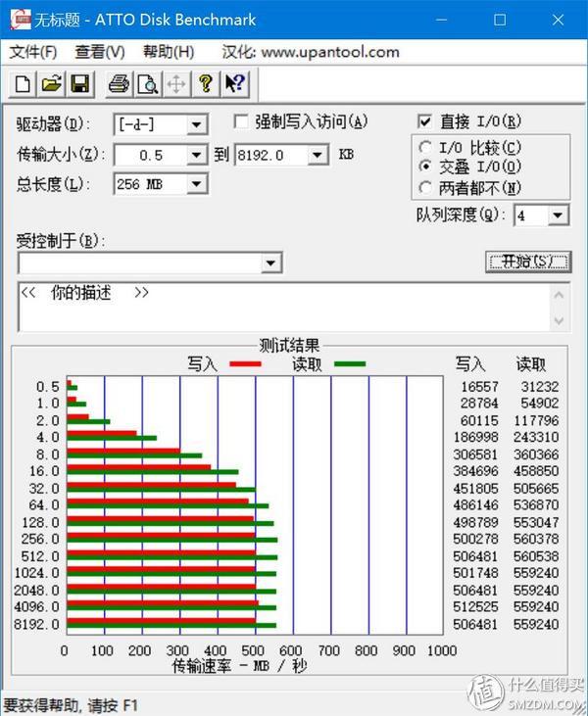
Task: Click the 4096.0 transfer size row label
Action: pyautogui.click(x=36, y=607)
